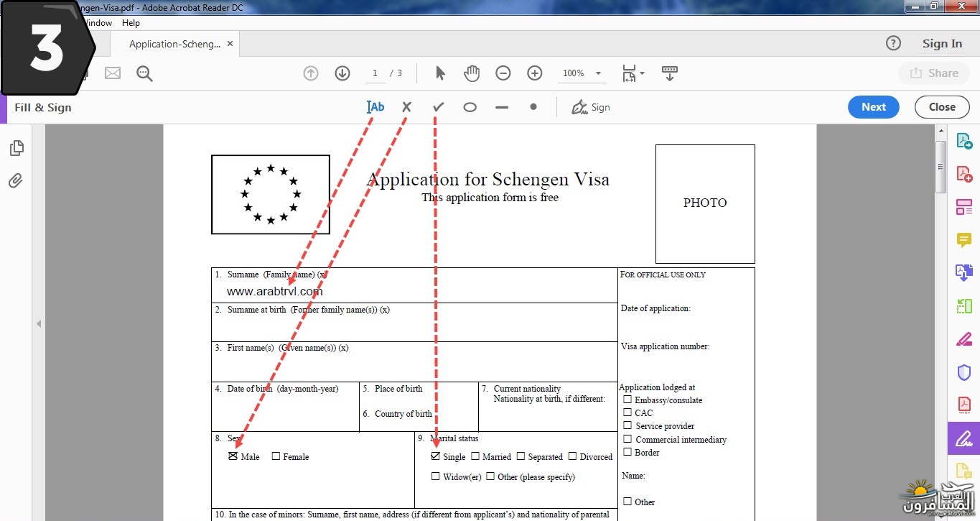Choose the cross mark tool

point(406,107)
